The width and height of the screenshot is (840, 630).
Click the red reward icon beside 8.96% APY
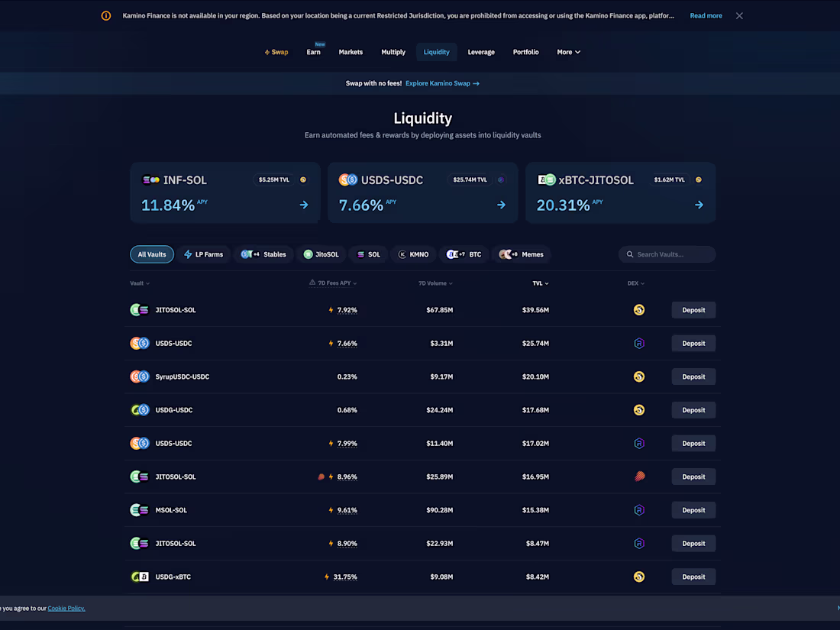tap(321, 477)
